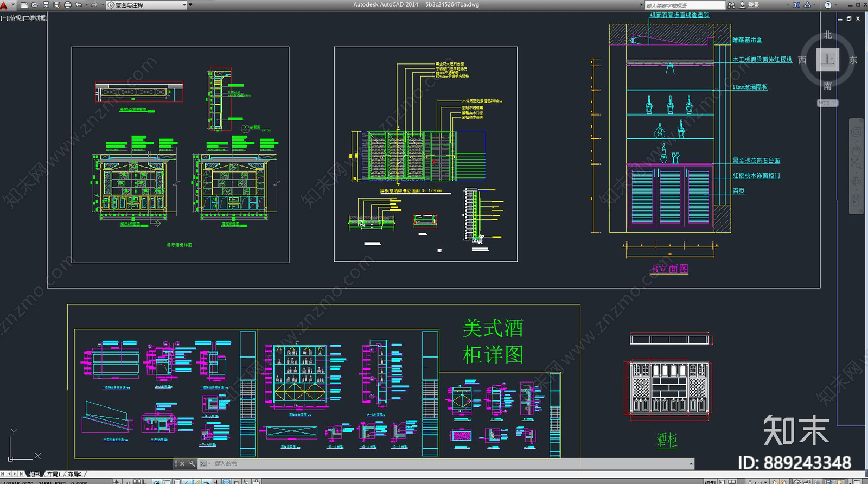868x484 pixels.
Task: Search help with the binoculars icon
Action: click(731, 5)
